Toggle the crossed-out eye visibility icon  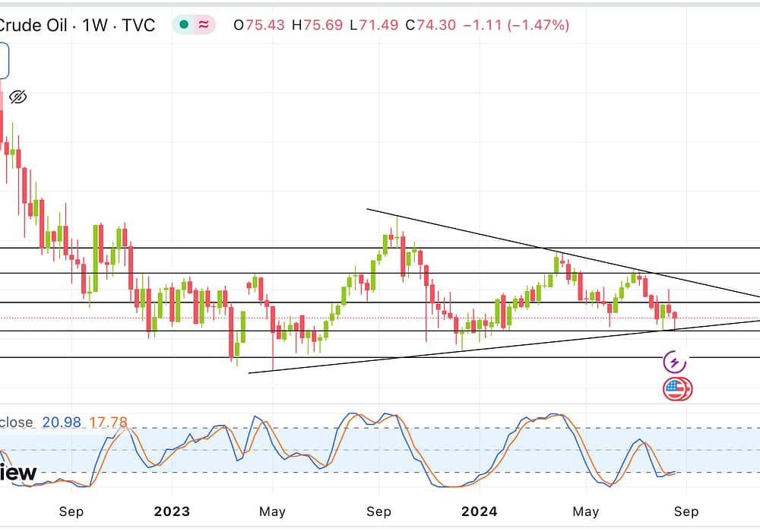[17, 97]
